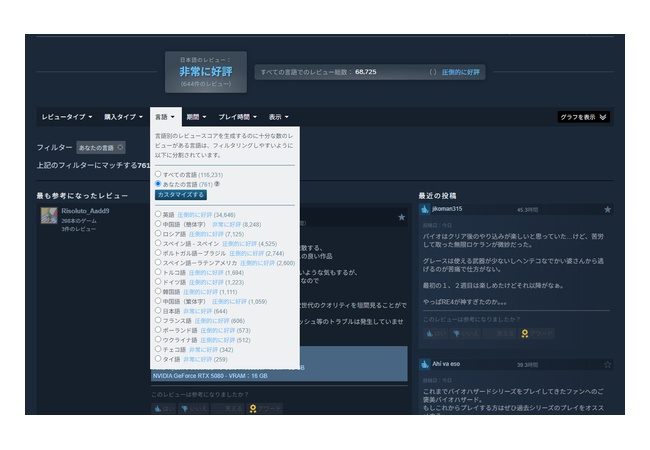Select the チェコ語 radio button
Viewport: 650px width, 450px height.
[x=158, y=349]
